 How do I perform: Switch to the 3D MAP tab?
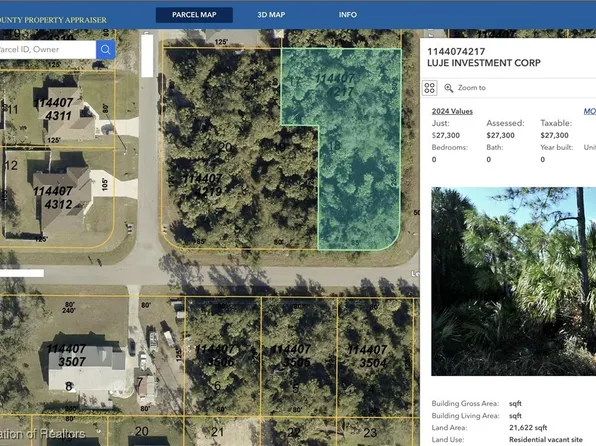point(271,15)
